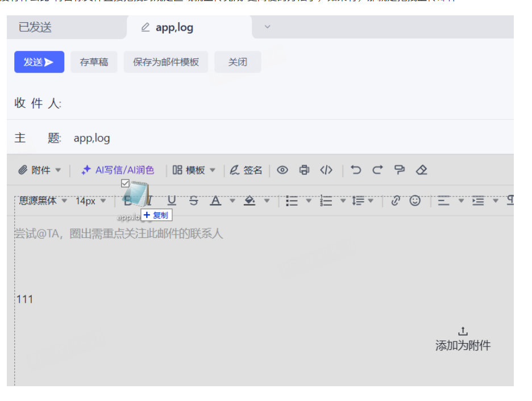The image size is (532, 401).
Task: Open the source code view icon
Action: [x=326, y=170]
